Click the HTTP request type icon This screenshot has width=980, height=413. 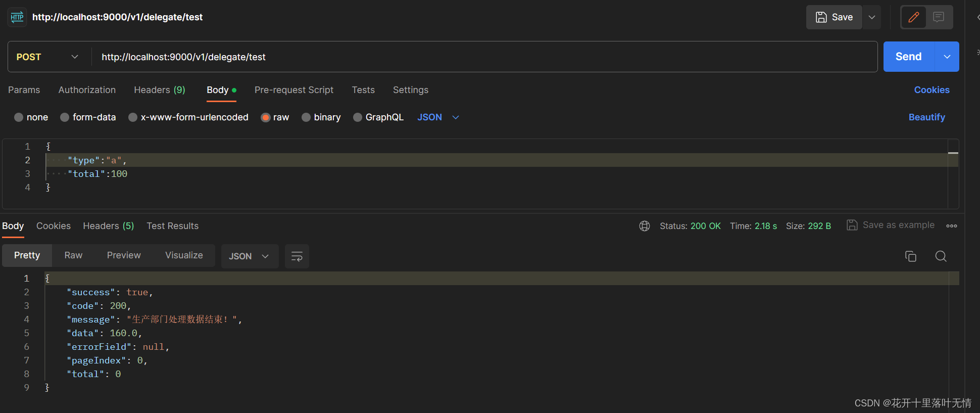click(17, 17)
